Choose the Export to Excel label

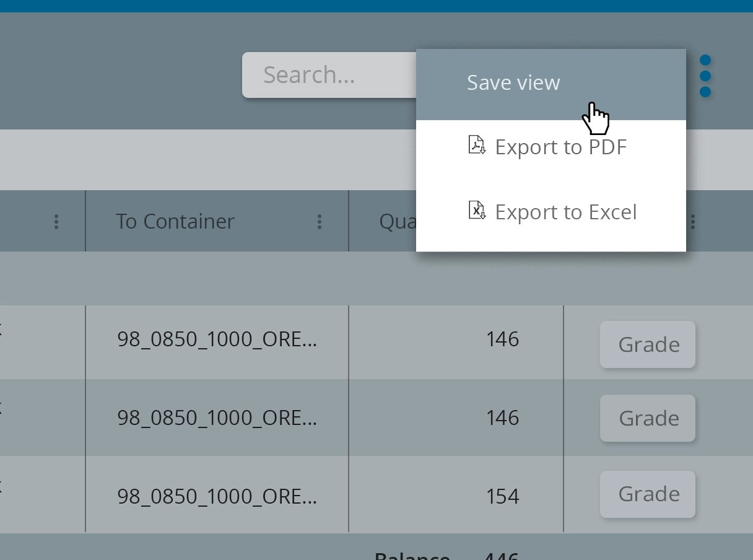(566, 212)
